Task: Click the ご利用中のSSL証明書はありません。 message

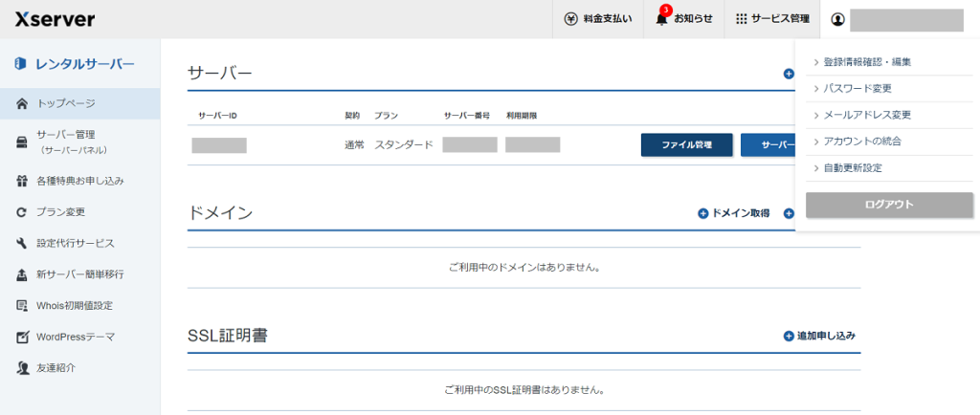Action: pyautogui.click(x=523, y=391)
